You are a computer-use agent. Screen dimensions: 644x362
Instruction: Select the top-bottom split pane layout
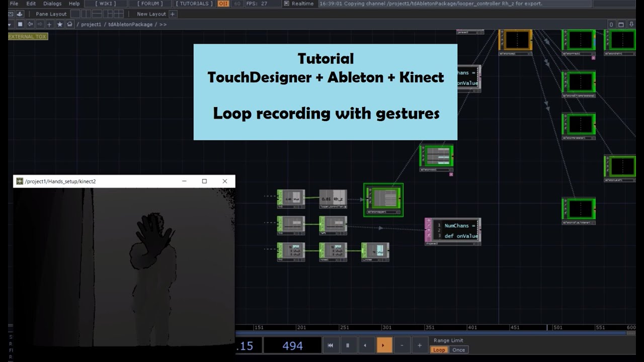coord(97,14)
